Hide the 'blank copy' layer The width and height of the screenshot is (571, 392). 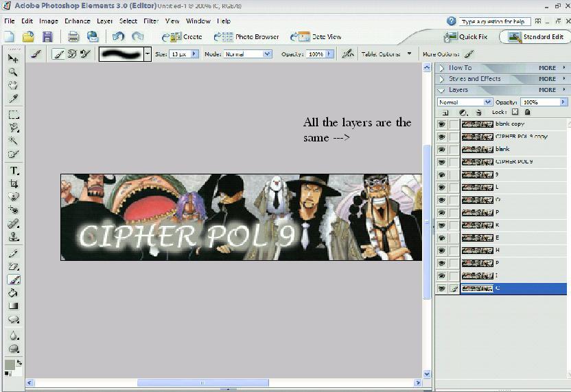441,124
